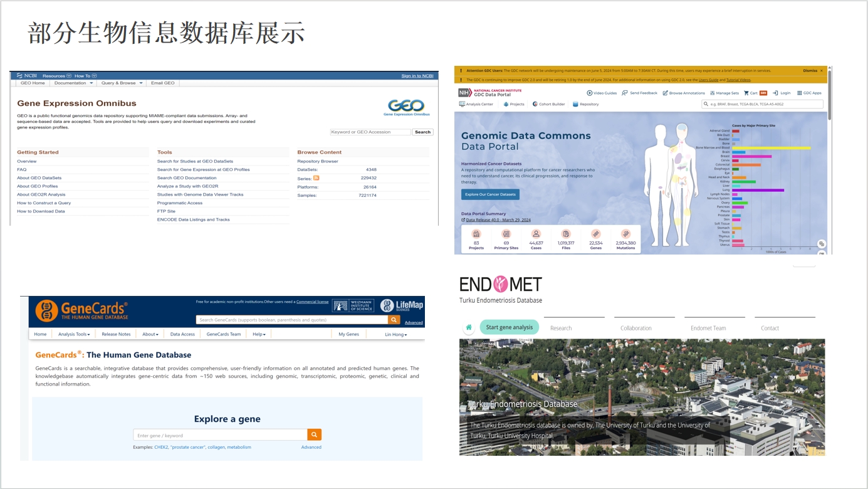Image resolution: width=868 pixels, height=489 pixels.
Task: Open Email GEO menu item
Action: click(x=163, y=83)
